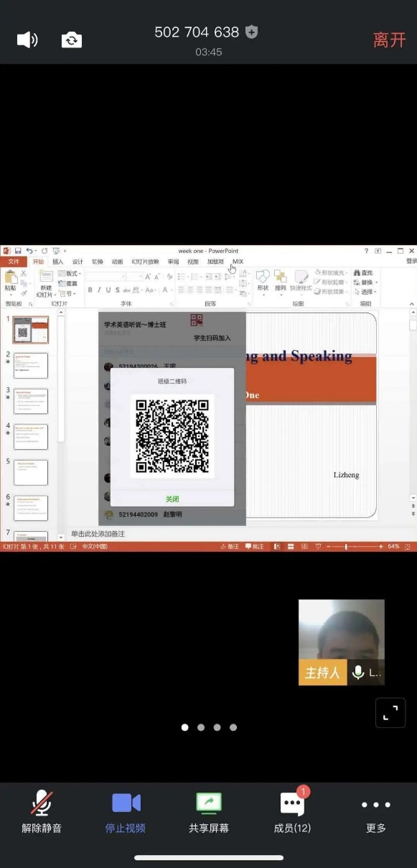Open 替换 Replace dropdown
This screenshot has height=868, width=417.
pyautogui.click(x=365, y=282)
